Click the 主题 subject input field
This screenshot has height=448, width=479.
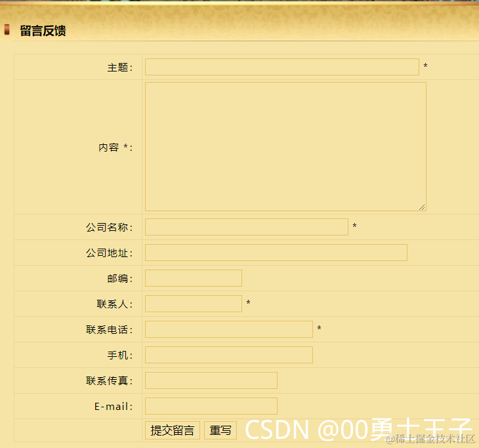(x=281, y=67)
